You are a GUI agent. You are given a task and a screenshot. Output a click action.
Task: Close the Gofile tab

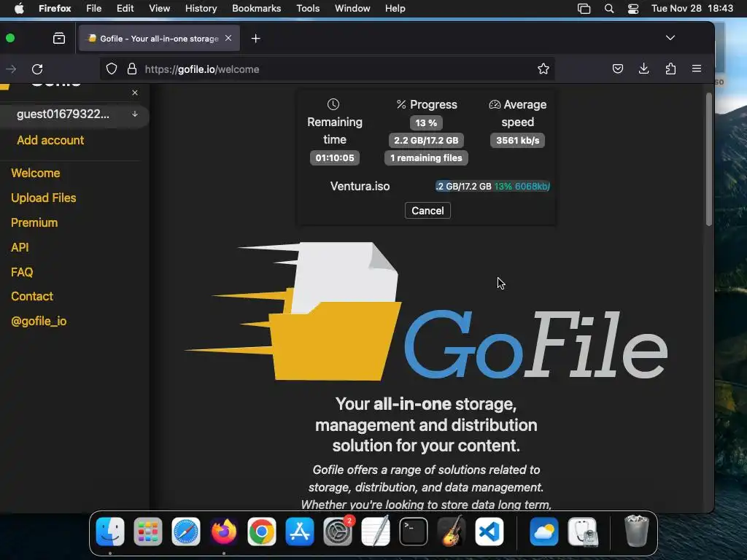[228, 38]
